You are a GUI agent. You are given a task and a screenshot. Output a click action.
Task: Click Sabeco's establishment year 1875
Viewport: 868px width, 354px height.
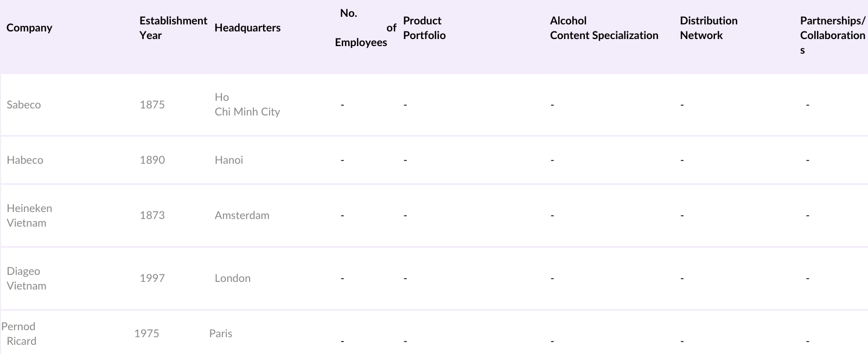152,105
